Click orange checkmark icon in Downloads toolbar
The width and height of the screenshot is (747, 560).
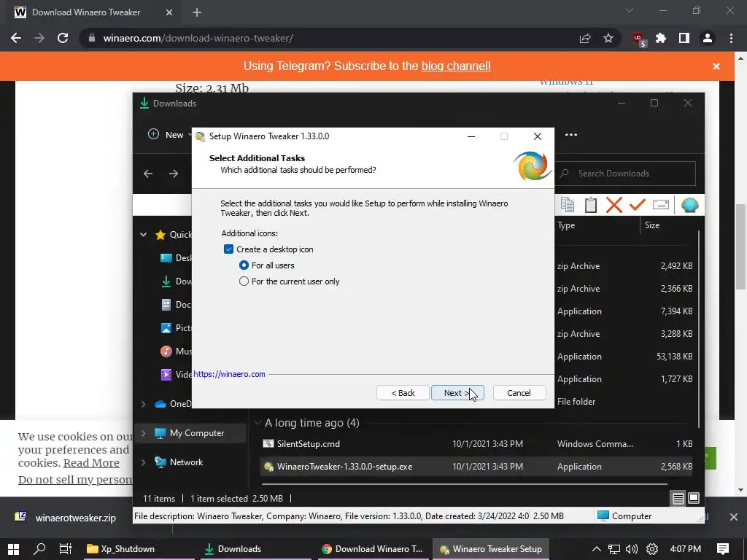[x=637, y=205]
